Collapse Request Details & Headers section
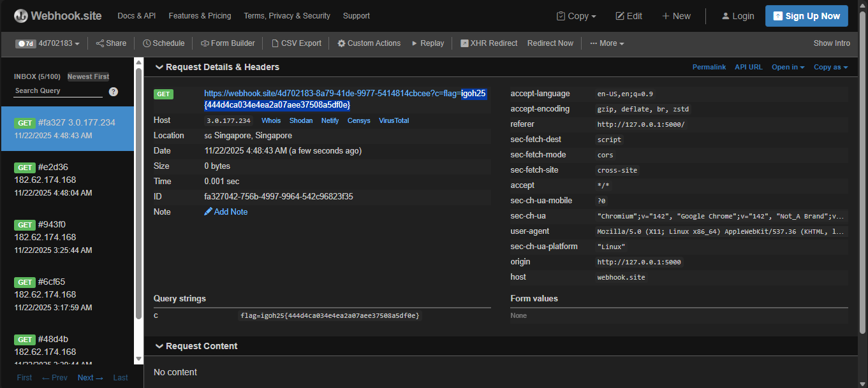 (159, 67)
